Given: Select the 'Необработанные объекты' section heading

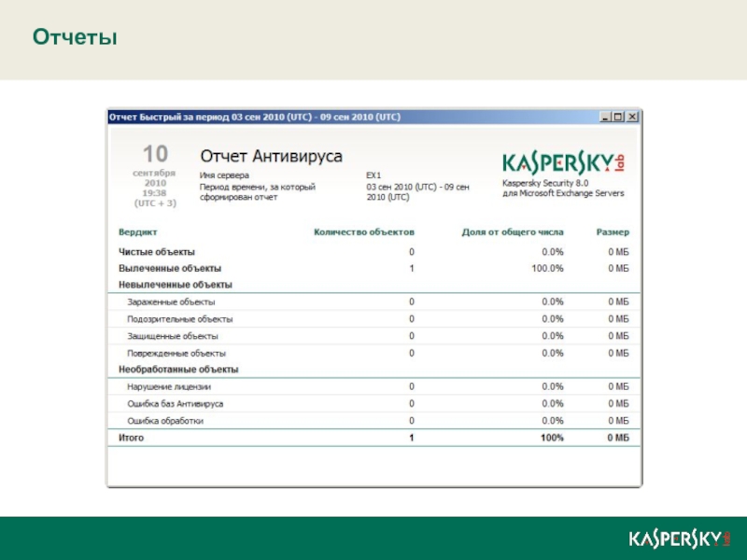Looking at the screenshot, I should pos(178,370).
